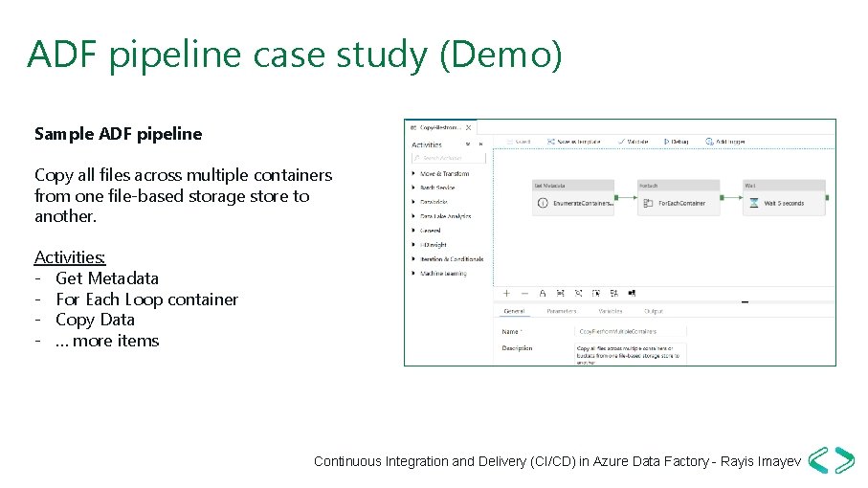This screenshot has width=868, height=488.
Task: Click the pipeline Name input field
Action: (x=631, y=331)
